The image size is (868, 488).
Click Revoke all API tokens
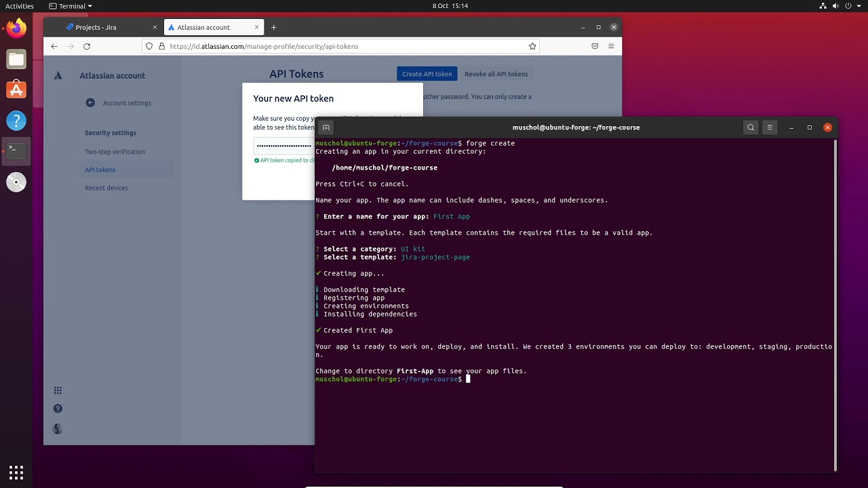coord(496,74)
